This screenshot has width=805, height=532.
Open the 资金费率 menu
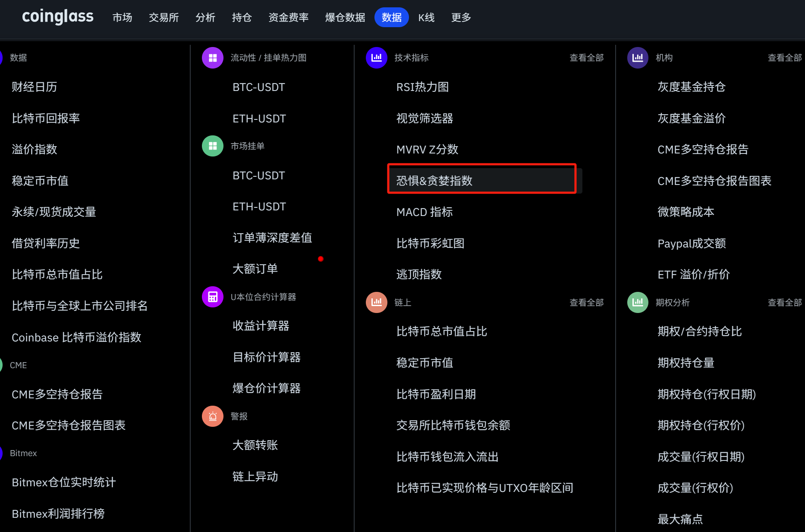[x=289, y=17]
